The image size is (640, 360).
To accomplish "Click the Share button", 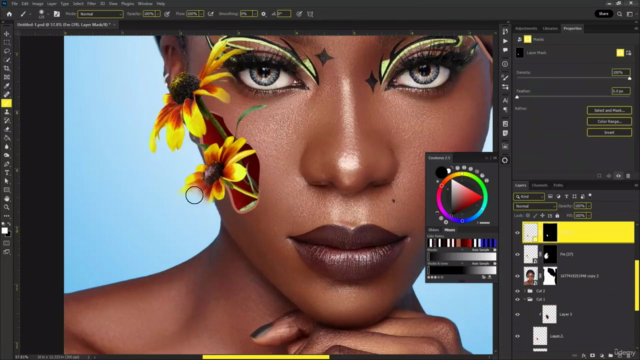I will click(604, 14).
